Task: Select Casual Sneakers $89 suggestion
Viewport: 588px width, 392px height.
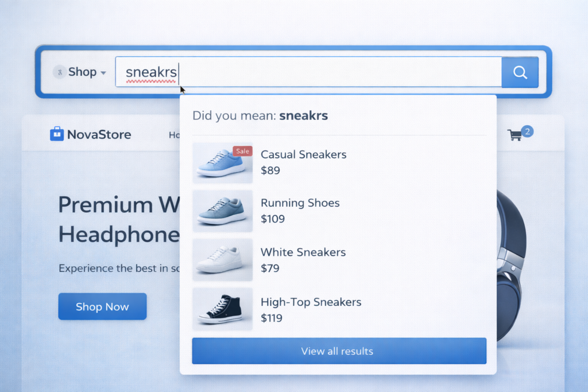Action: [339, 162]
